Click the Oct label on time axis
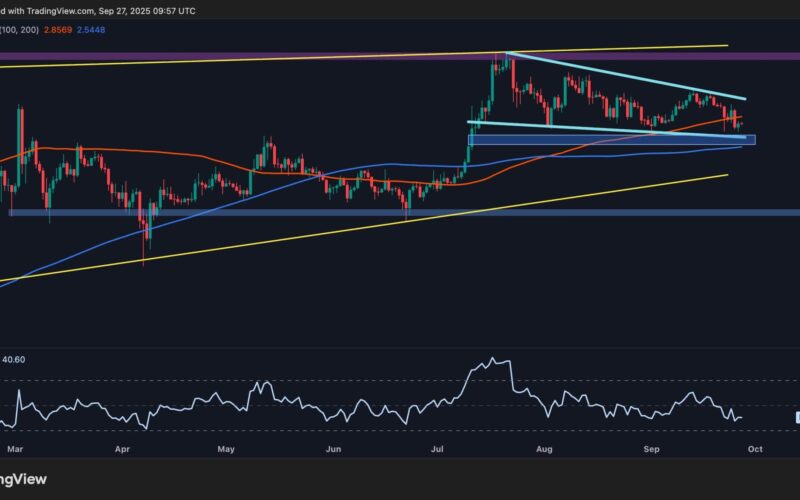The height and width of the screenshot is (500, 800). click(x=755, y=450)
